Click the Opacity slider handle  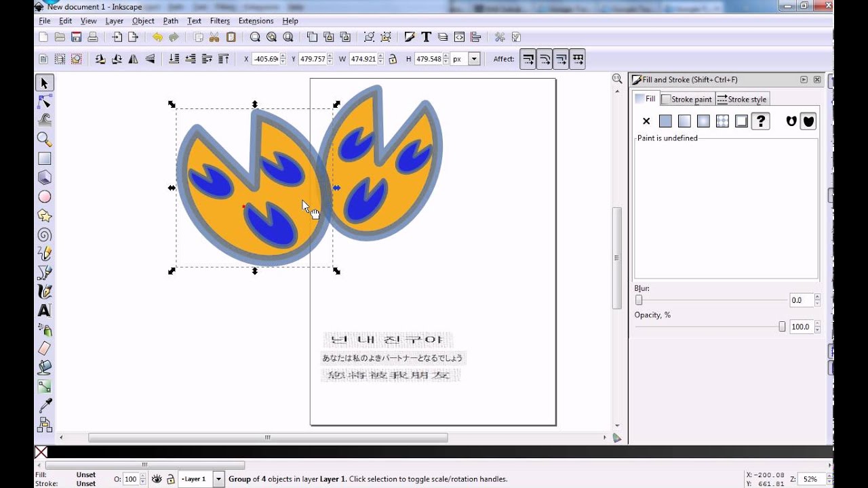[782, 327]
